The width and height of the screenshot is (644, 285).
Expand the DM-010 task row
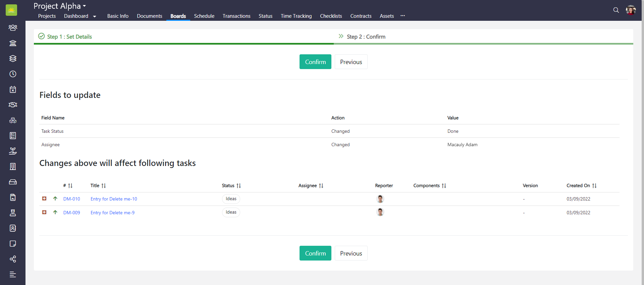(x=44, y=198)
